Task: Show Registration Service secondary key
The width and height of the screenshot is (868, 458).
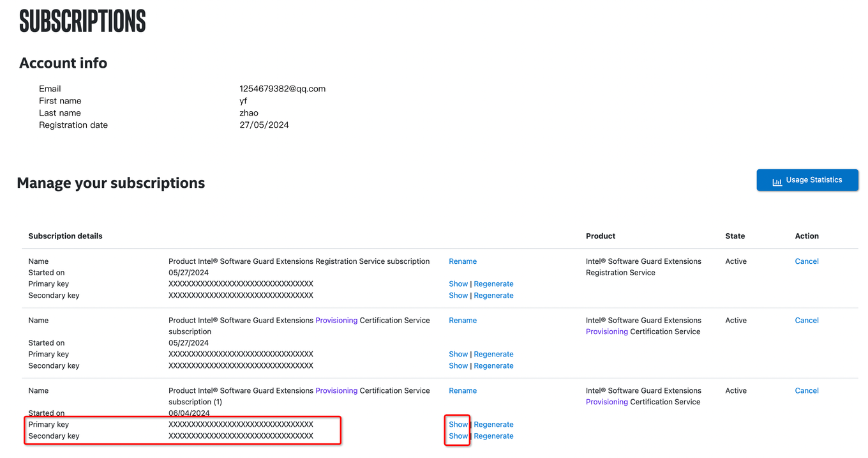Action: [x=458, y=296]
